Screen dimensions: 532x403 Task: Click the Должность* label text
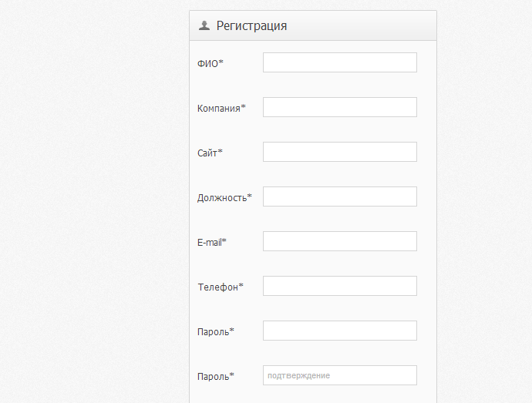pyautogui.click(x=224, y=198)
